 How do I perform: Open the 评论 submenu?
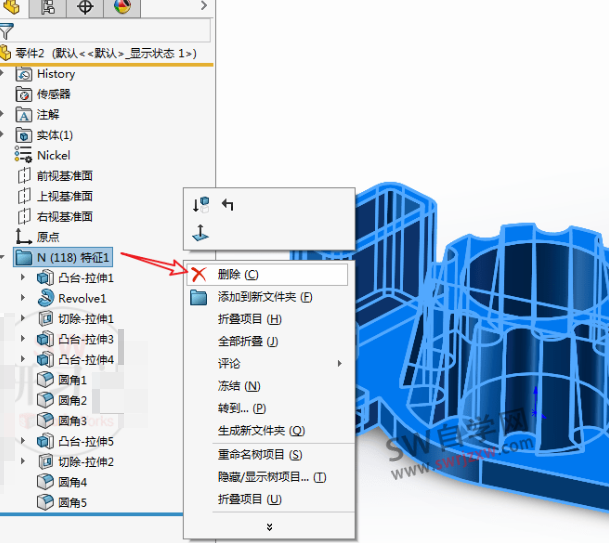point(270,364)
